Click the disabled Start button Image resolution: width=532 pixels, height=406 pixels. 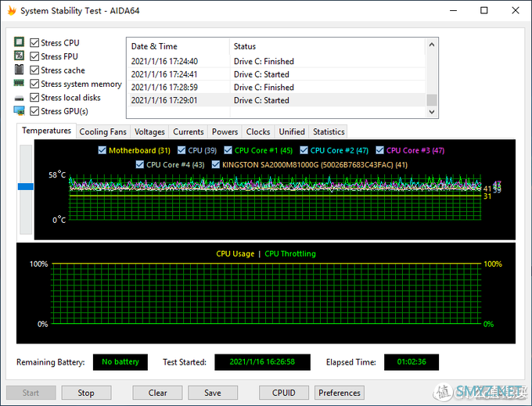[31, 393]
